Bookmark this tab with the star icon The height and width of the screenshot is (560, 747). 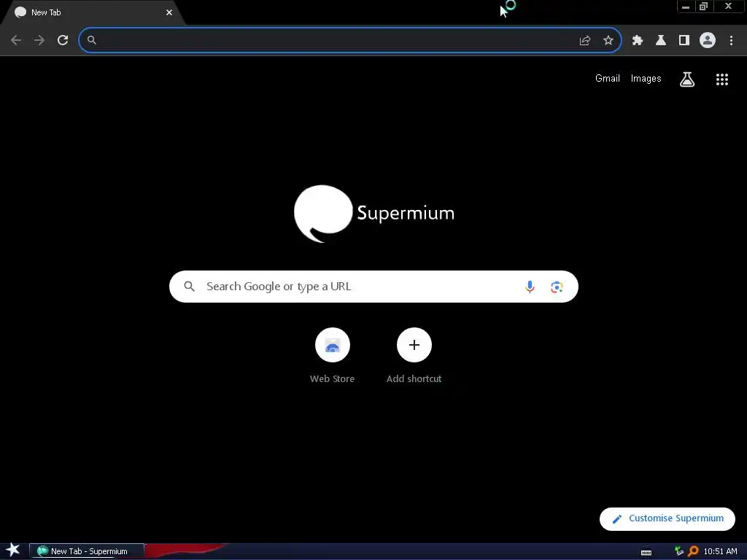click(608, 41)
